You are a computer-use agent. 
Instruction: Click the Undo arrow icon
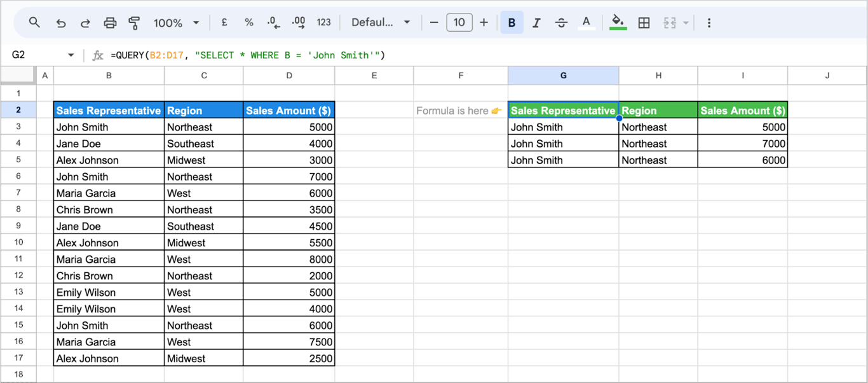[61, 23]
